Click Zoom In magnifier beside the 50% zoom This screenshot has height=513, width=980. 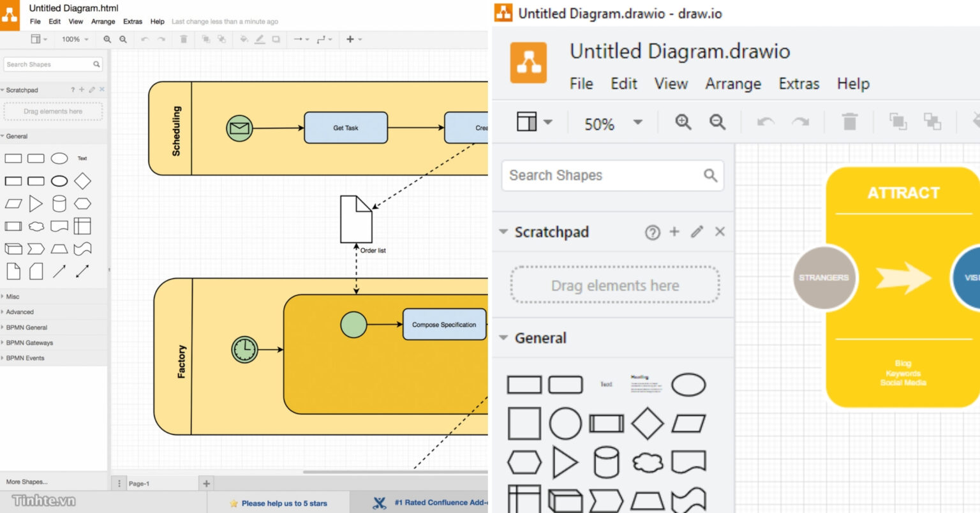click(683, 122)
